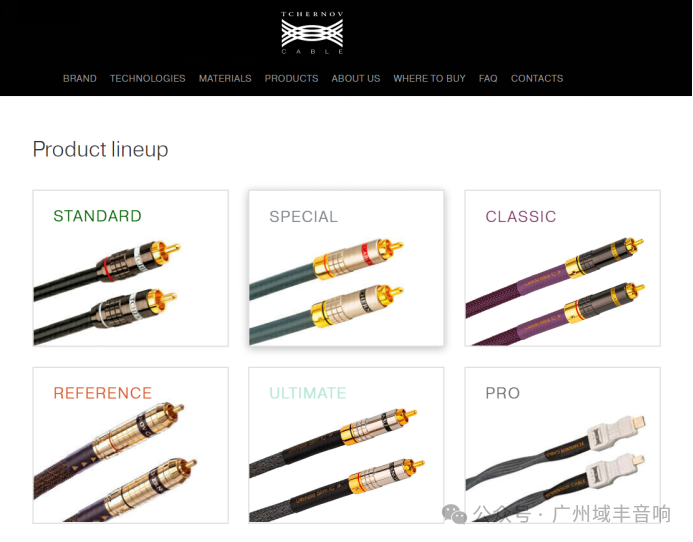The width and height of the screenshot is (693, 542).
Task: Open the purple CLASSIC cable image
Action: (555, 291)
